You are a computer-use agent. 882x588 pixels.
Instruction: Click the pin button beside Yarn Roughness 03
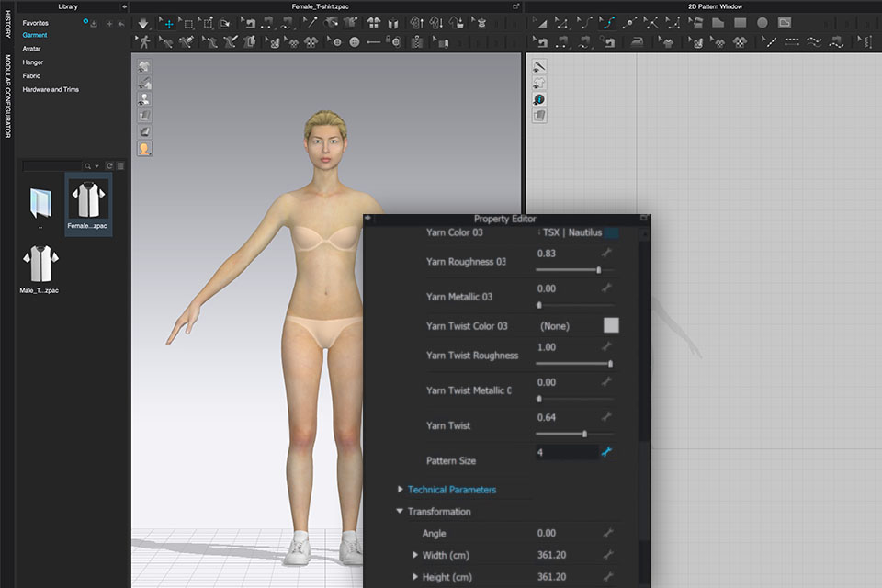pos(606,253)
